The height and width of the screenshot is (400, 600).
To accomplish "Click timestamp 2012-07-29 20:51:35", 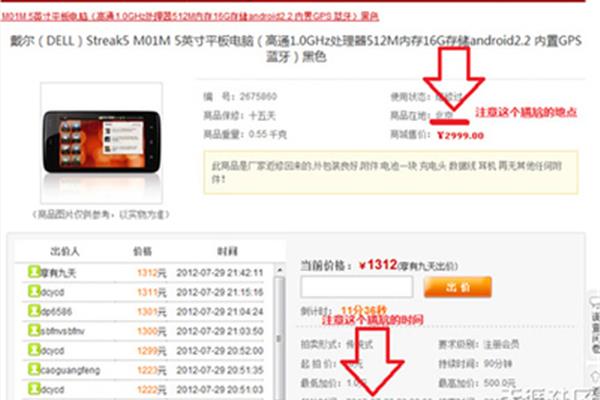I will click(220, 370).
